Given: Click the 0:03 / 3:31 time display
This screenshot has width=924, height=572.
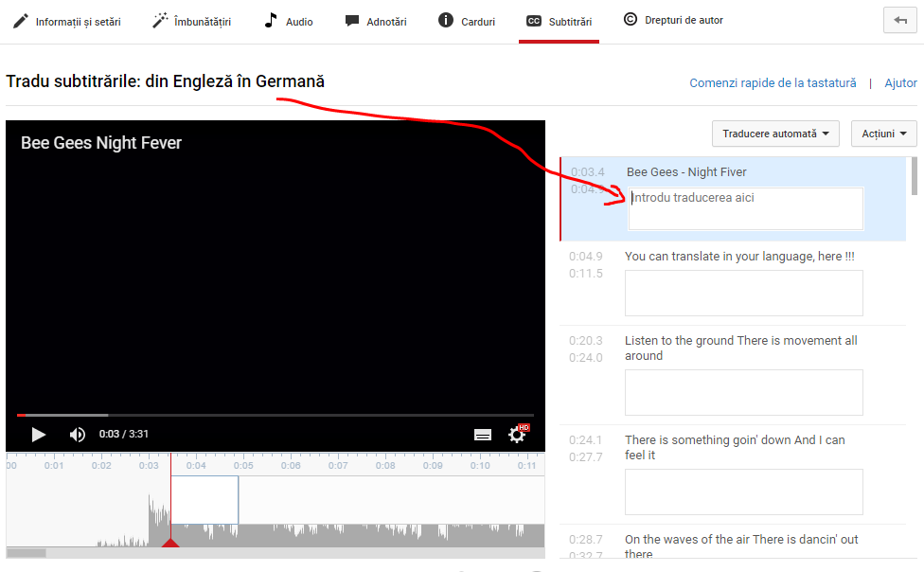Looking at the screenshot, I should coord(124,434).
